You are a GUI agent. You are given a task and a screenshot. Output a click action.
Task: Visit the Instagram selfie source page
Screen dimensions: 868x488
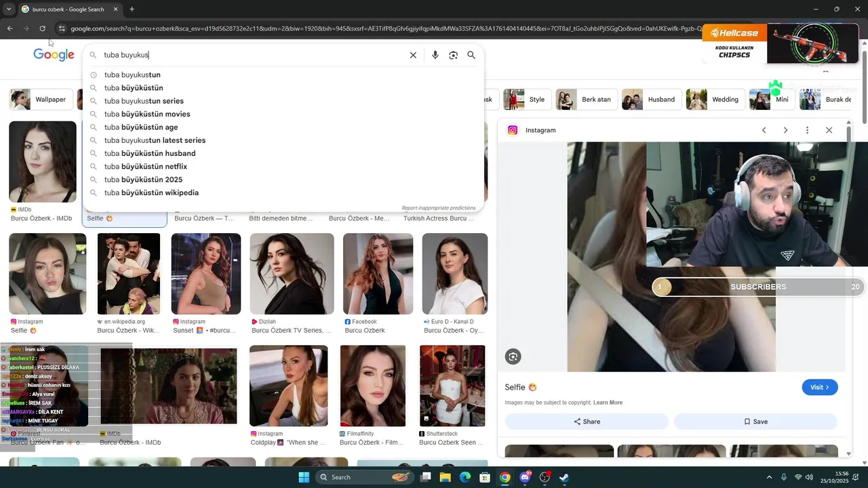(820, 387)
